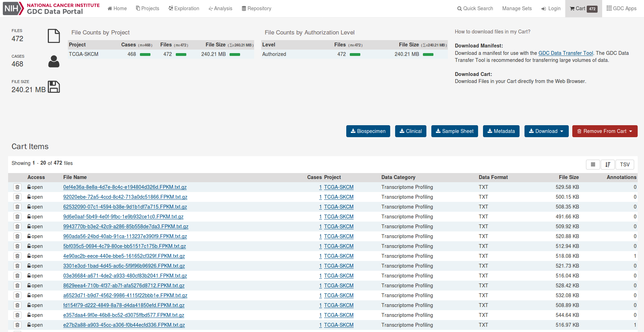Click trash icon for e27b2a88 file row

tap(17, 325)
